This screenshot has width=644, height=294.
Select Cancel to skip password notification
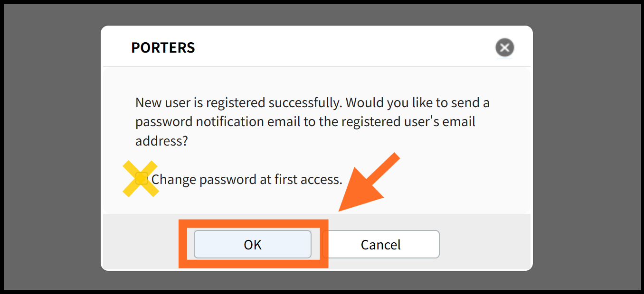click(381, 244)
